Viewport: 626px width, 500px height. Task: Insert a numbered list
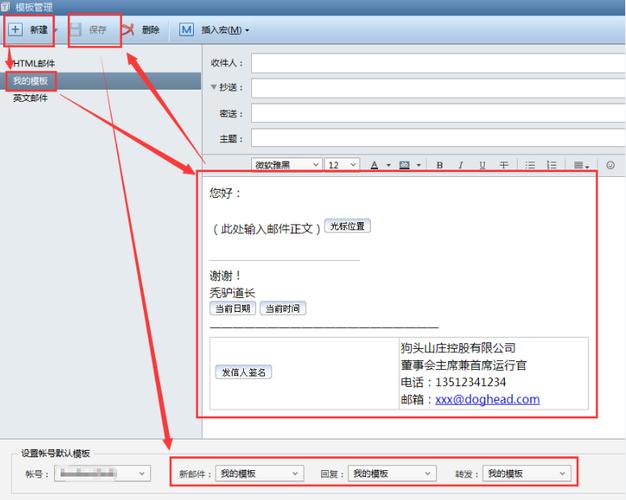point(551,165)
